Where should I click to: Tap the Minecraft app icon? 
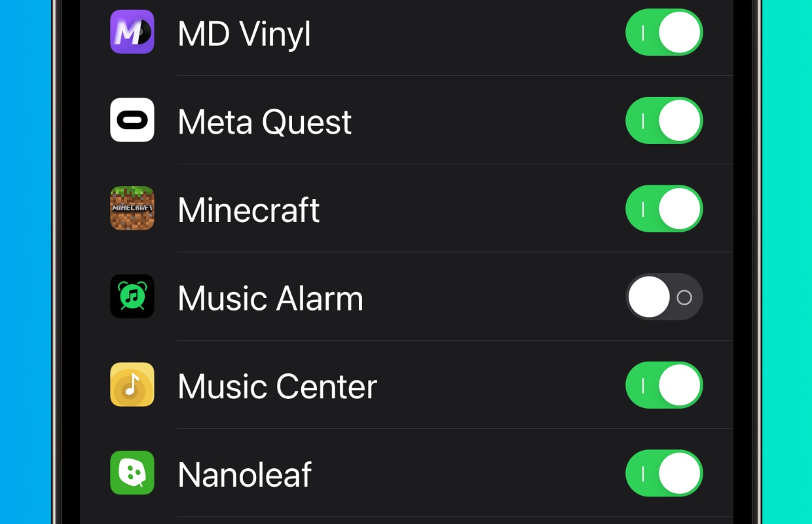pos(132,208)
